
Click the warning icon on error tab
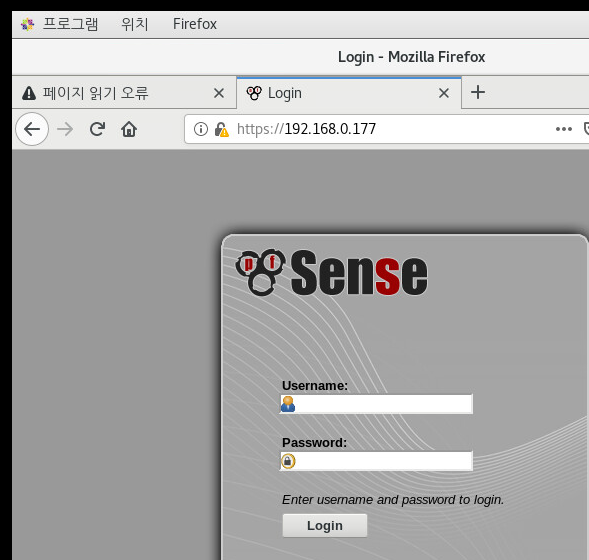pyautogui.click(x=29, y=93)
